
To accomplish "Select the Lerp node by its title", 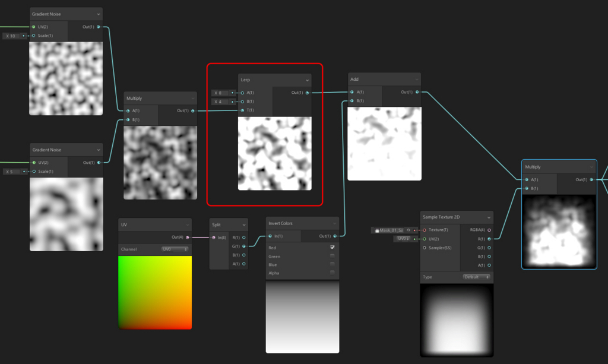I will click(245, 80).
